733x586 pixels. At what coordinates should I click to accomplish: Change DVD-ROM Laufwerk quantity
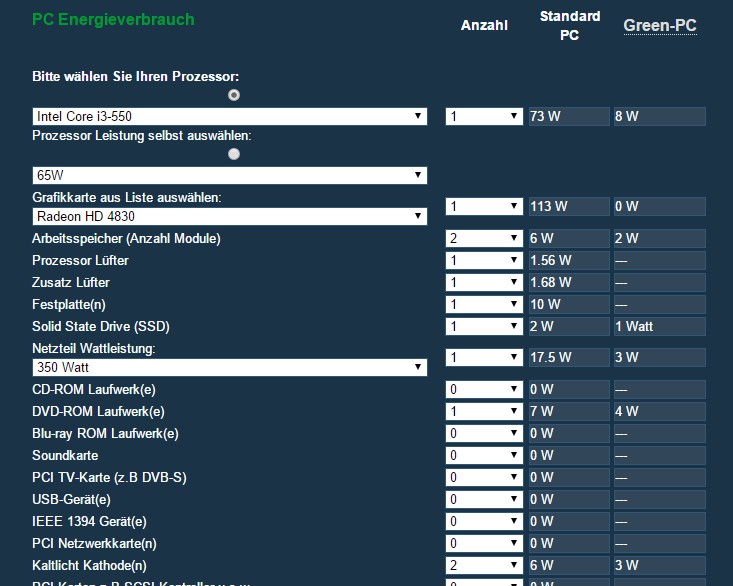click(x=484, y=411)
